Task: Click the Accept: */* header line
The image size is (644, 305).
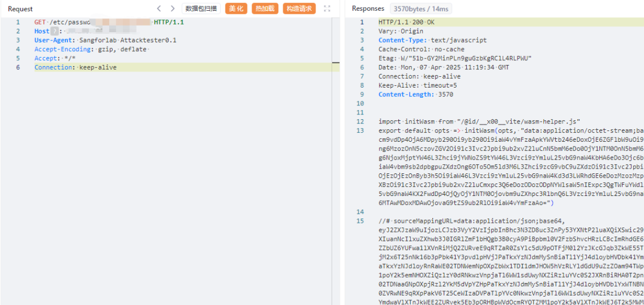Action: click(x=55, y=58)
